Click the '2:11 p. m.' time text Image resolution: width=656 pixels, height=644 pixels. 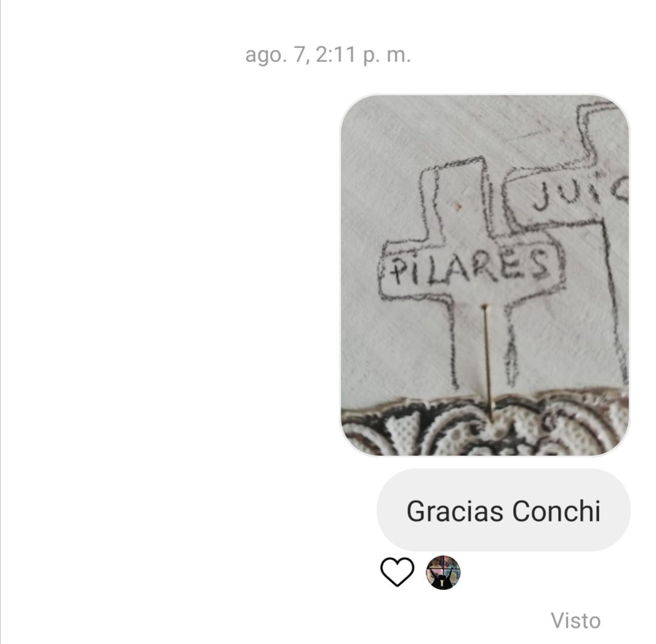point(363,55)
